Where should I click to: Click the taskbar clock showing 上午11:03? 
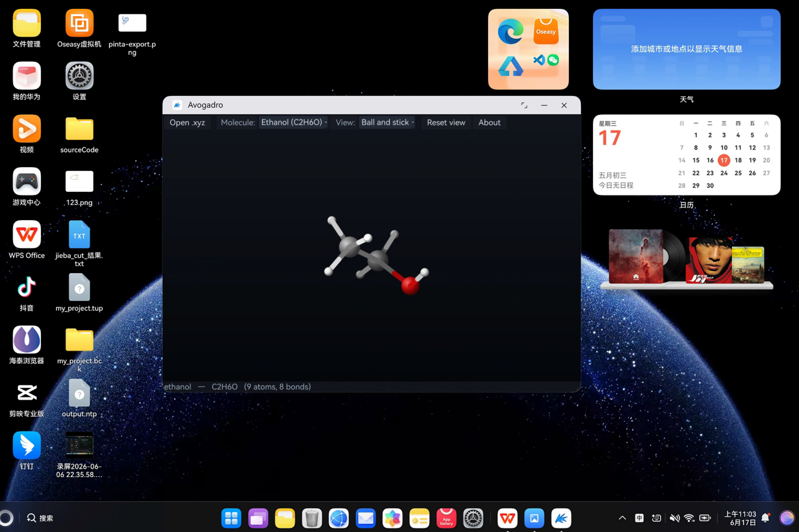(740, 518)
